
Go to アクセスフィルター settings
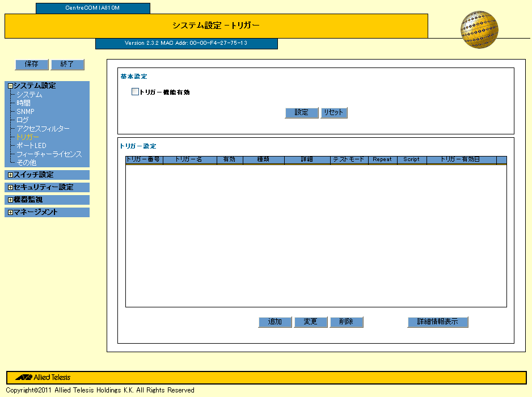43,129
